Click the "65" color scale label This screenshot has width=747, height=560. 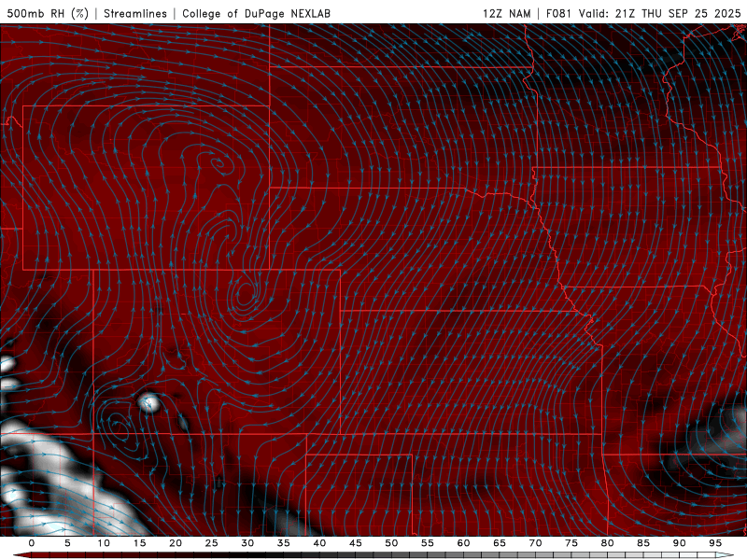point(500,543)
